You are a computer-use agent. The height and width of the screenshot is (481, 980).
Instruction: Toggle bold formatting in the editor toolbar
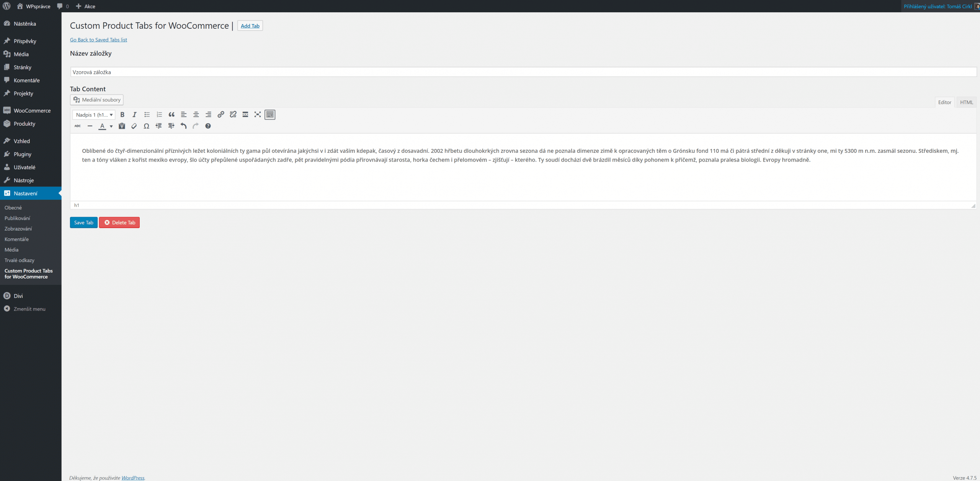122,115
